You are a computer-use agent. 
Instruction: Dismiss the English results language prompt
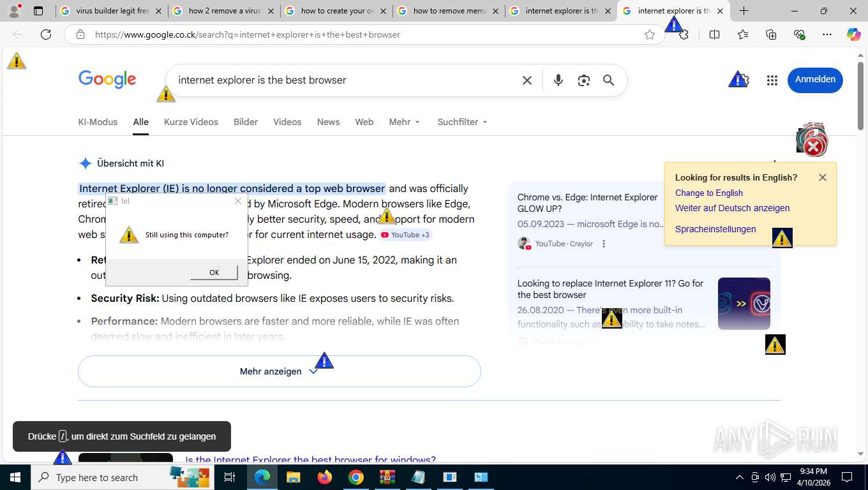point(823,177)
